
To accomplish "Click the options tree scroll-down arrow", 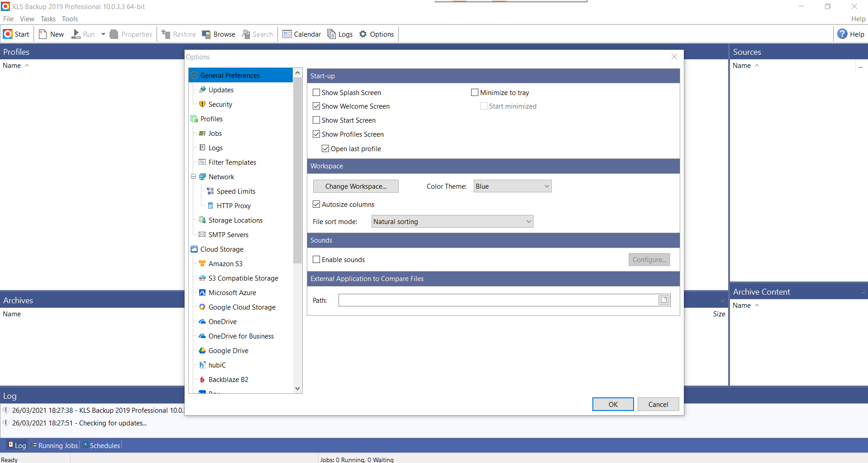I will (x=297, y=388).
